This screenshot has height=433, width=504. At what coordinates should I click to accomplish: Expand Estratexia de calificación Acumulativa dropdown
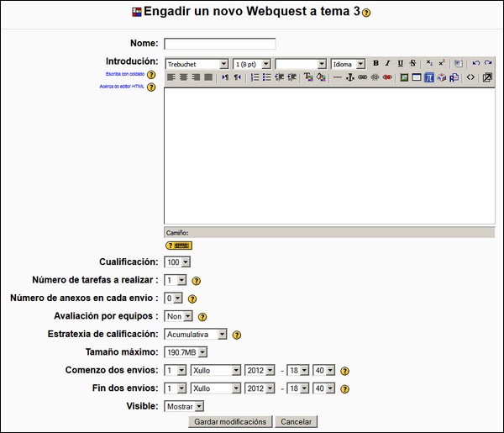196,334
